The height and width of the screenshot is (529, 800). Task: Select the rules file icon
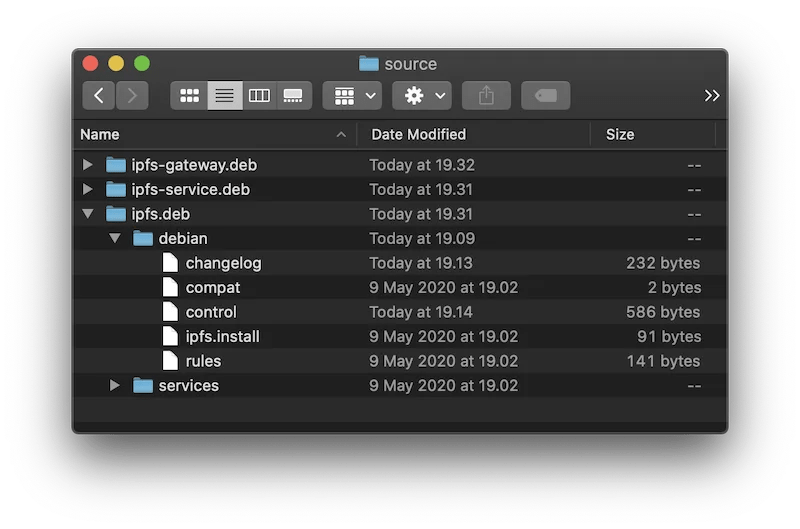(x=170, y=361)
